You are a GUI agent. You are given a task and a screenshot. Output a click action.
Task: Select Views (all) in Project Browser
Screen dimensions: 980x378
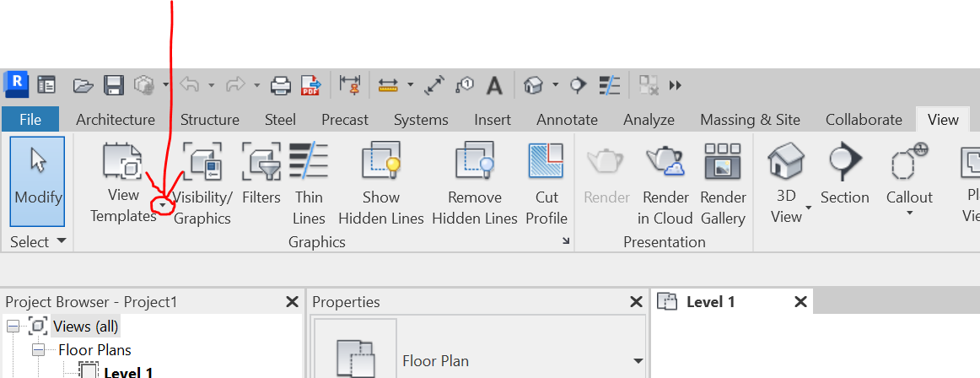86,327
